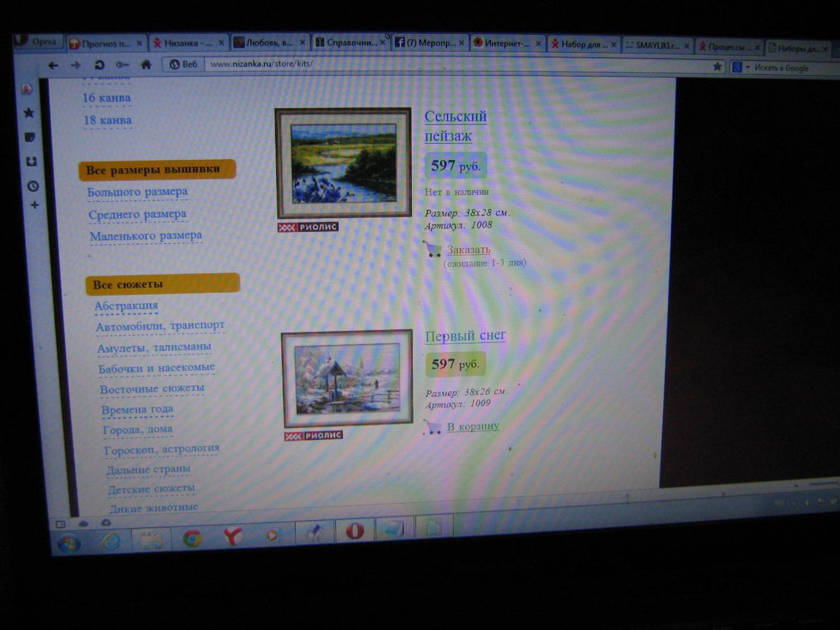Click the cart icon beside Заказать
This screenshot has width=840, height=630.
[433, 249]
